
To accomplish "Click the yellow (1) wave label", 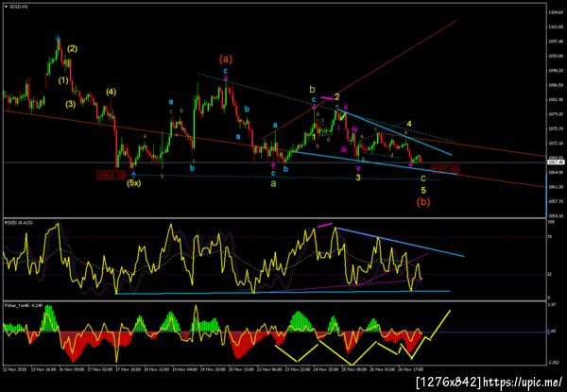I will pyautogui.click(x=63, y=80).
